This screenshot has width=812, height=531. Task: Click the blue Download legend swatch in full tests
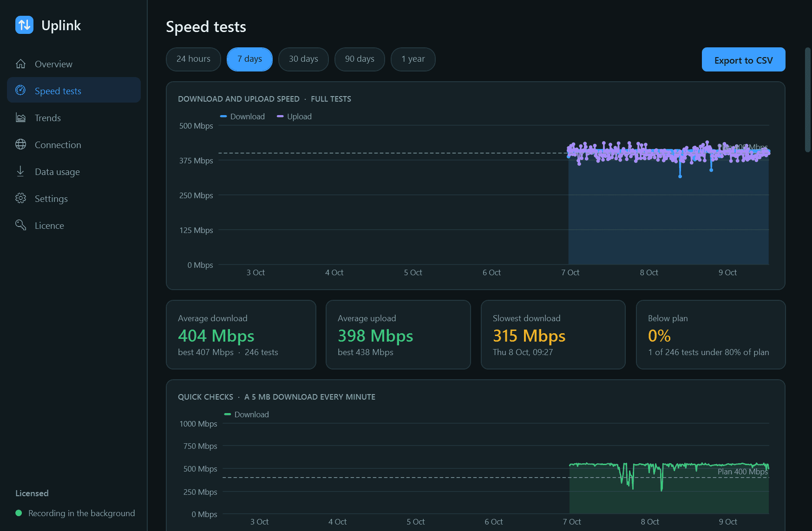point(223,117)
